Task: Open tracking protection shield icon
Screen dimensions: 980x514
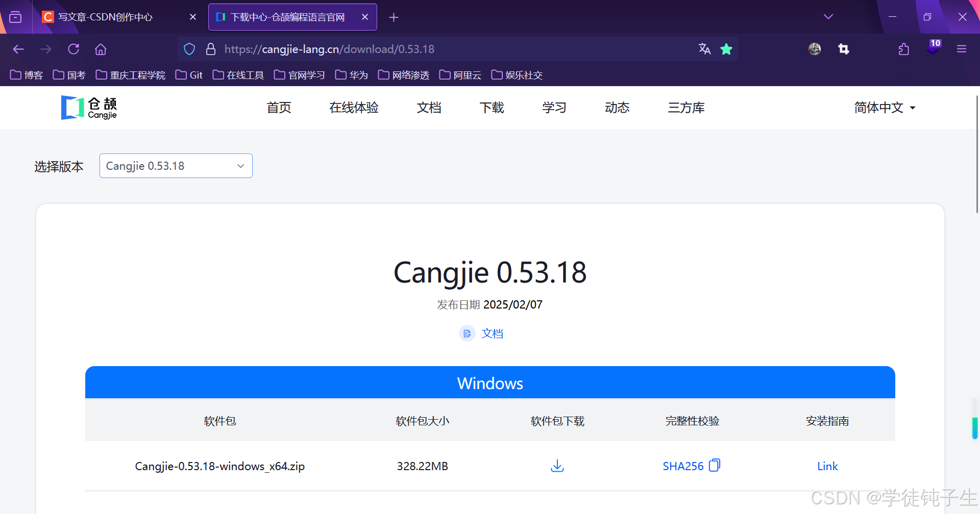Action: (x=189, y=49)
